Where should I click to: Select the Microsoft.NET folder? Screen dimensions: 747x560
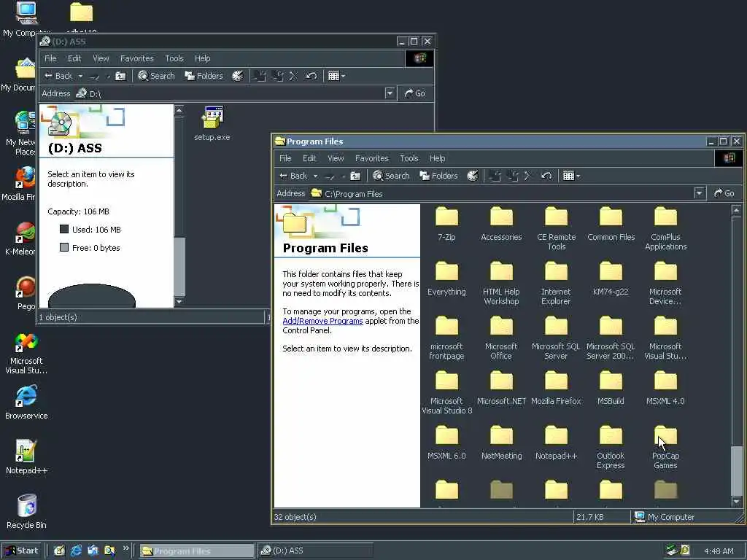coord(501,389)
